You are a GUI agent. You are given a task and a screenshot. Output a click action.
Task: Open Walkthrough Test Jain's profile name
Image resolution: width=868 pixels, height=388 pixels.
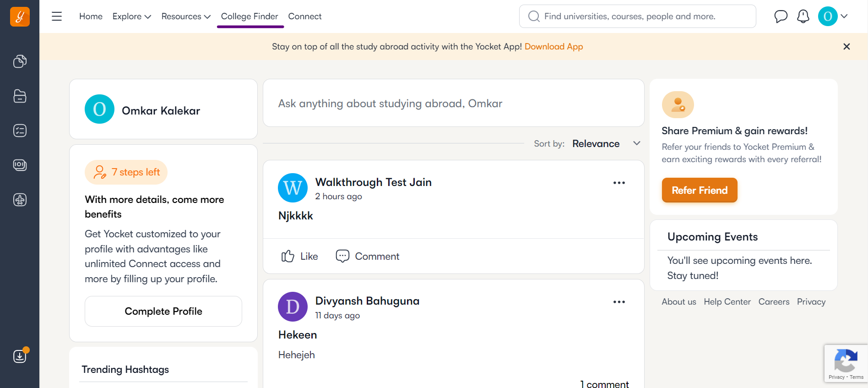[374, 182]
